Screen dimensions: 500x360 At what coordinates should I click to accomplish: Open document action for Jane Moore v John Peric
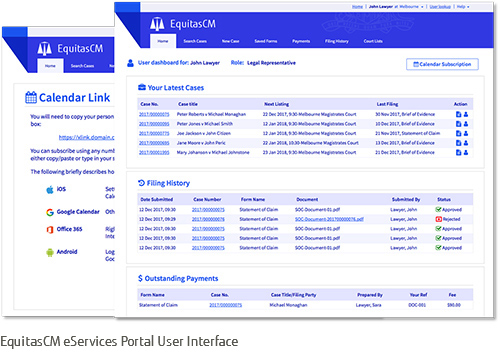point(459,143)
